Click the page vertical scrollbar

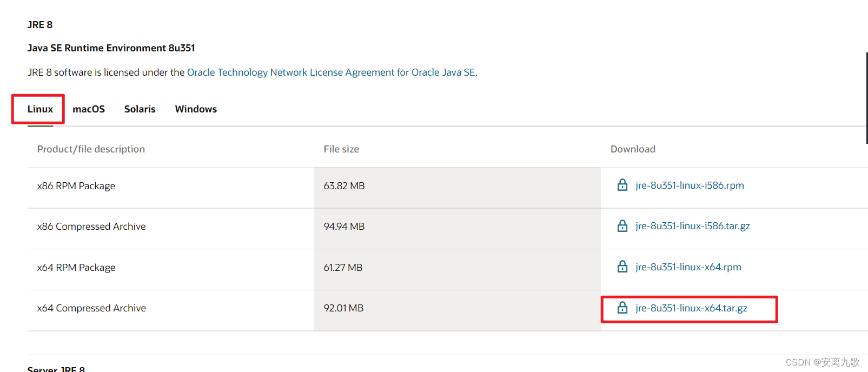866,98
